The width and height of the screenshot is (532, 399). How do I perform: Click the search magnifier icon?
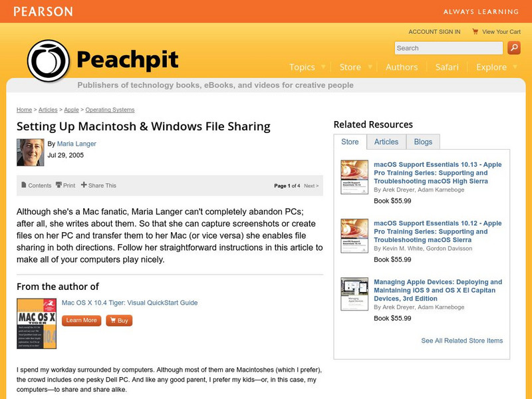(513, 48)
